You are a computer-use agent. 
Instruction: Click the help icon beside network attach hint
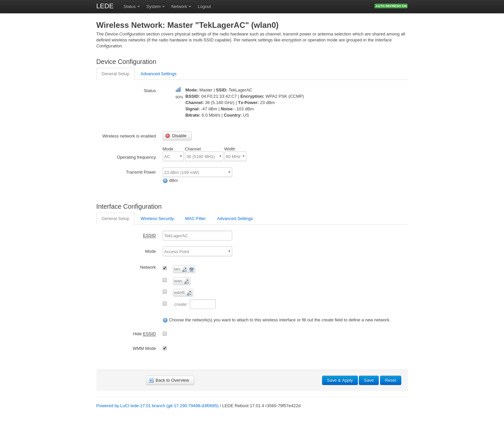(165, 320)
